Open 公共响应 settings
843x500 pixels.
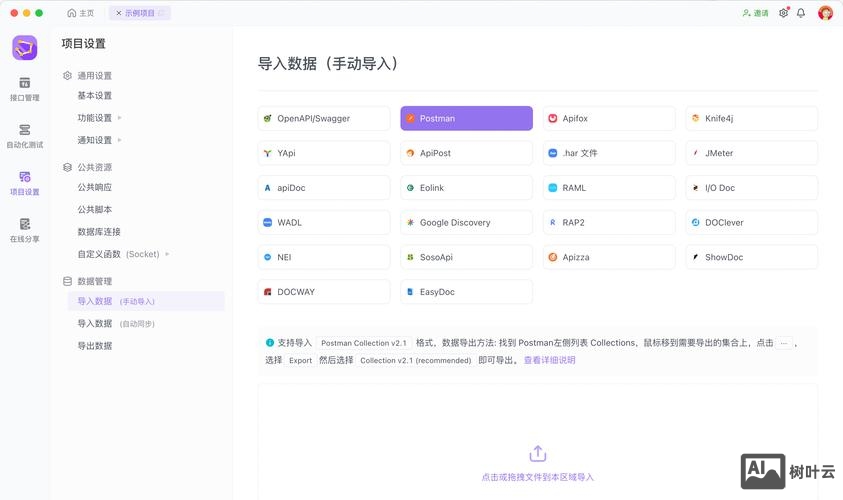pyautogui.click(x=95, y=187)
